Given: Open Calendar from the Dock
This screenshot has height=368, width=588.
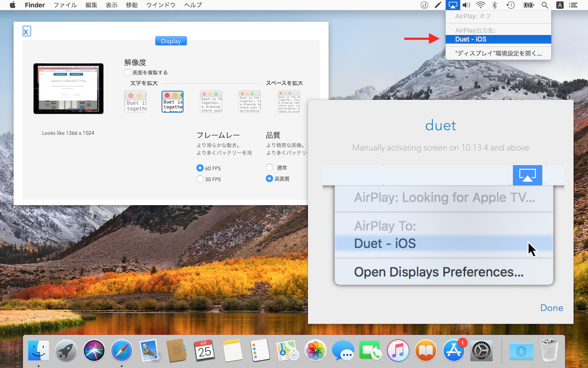Looking at the screenshot, I should [205, 350].
